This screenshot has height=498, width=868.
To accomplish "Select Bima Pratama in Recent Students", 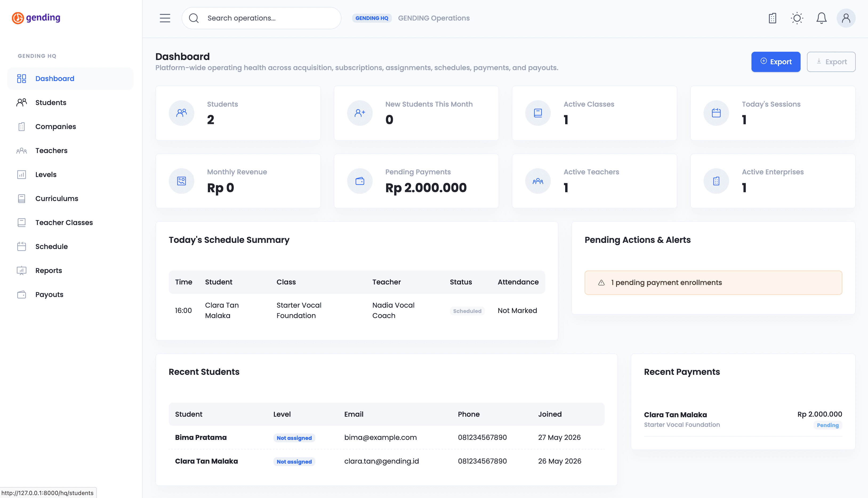I will click(x=201, y=437).
